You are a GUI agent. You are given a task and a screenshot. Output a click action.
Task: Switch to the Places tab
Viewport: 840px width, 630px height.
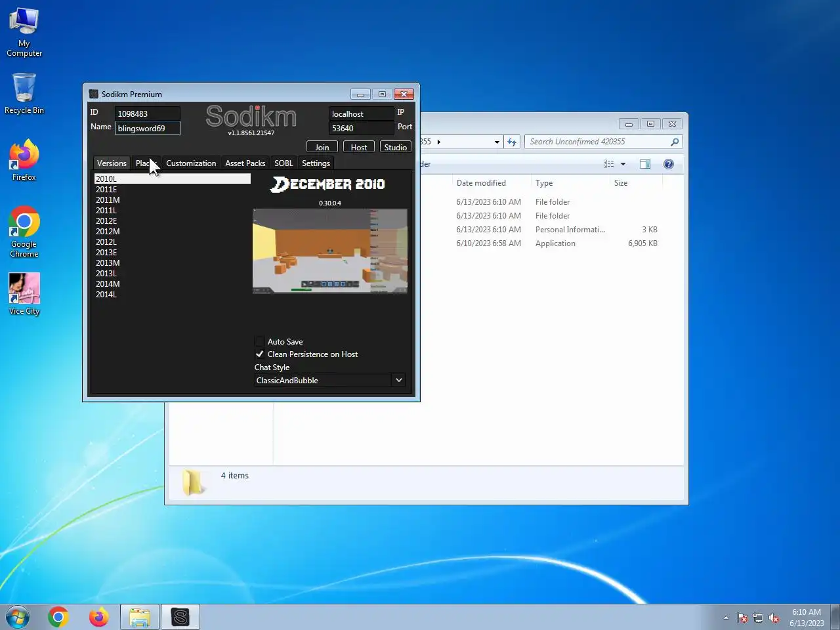[x=145, y=163]
